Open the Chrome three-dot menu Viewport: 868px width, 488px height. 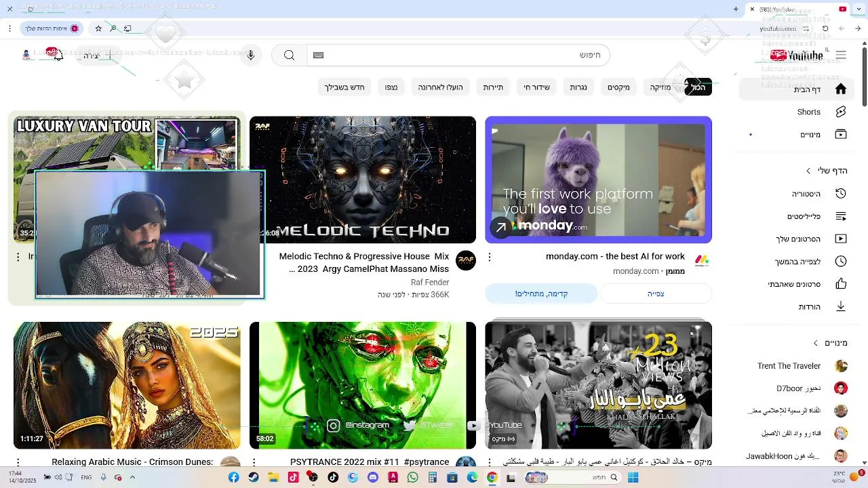9,28
